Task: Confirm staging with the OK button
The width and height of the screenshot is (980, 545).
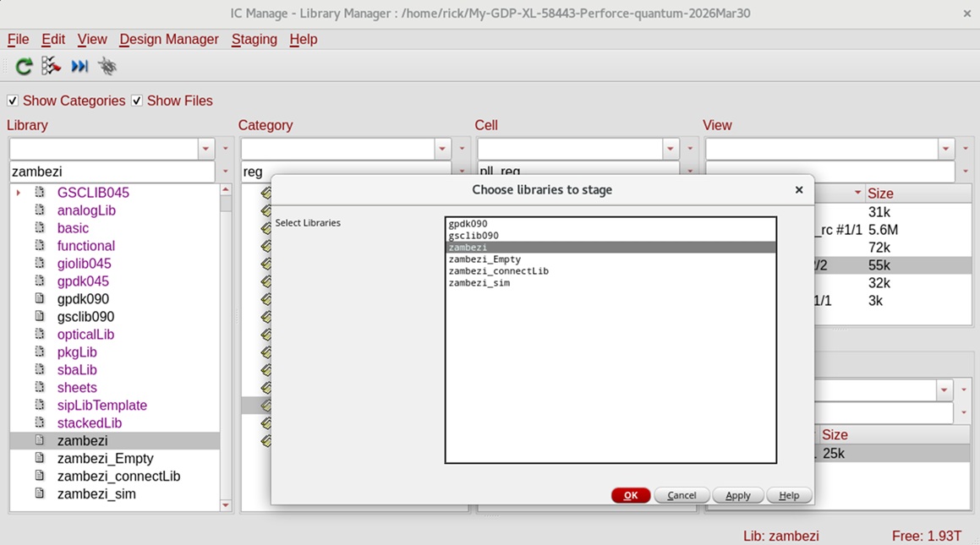Action: (x=631, y=495)
